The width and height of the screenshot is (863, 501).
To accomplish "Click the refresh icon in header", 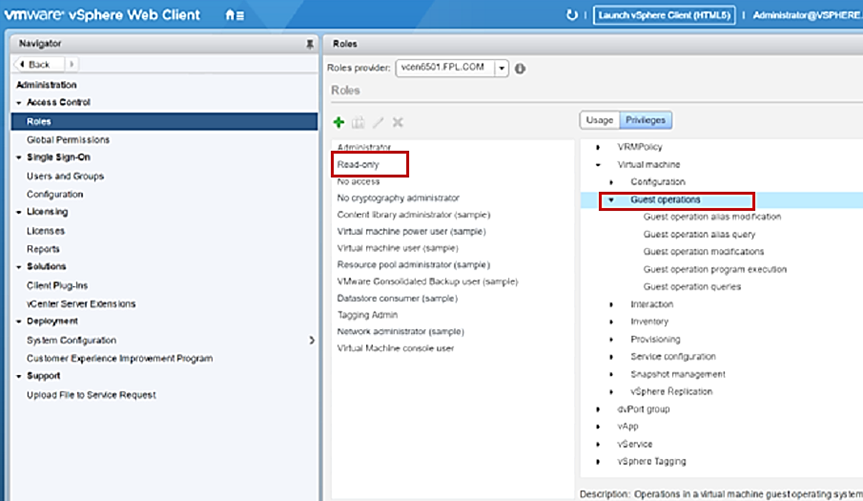I will coord(572,15).
